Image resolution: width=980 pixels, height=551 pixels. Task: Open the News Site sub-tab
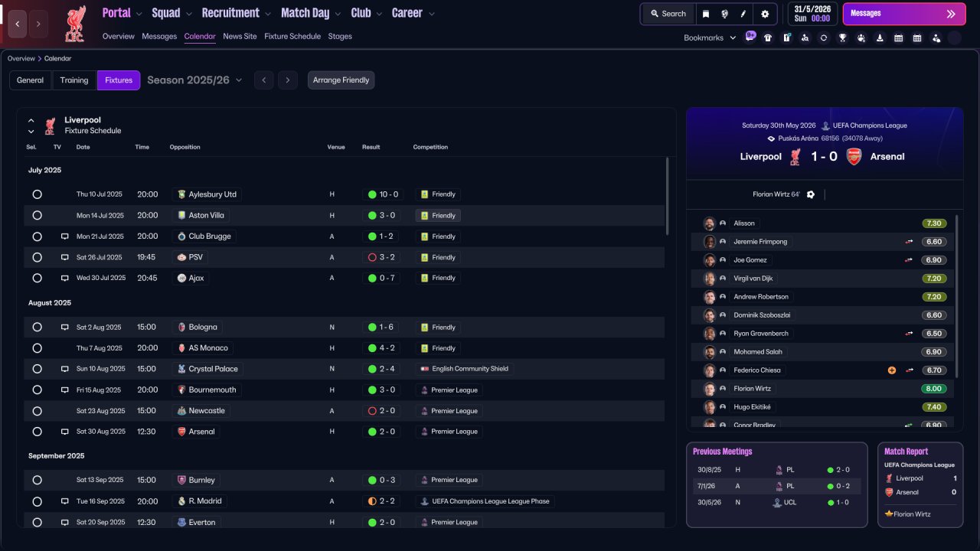coord(240,36)
